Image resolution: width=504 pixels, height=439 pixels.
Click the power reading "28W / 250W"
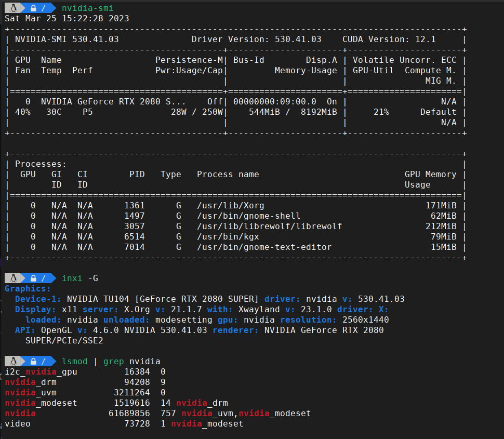197,112
